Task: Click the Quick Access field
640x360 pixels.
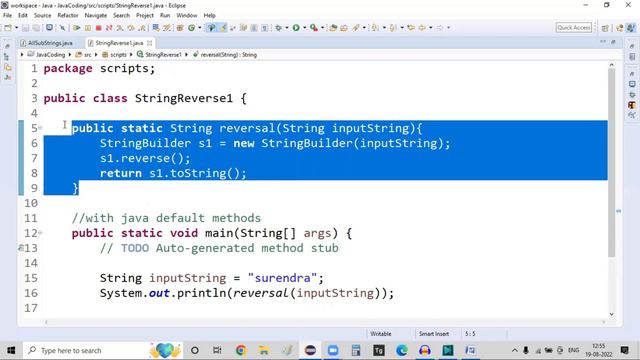Action: click(573, 27)
